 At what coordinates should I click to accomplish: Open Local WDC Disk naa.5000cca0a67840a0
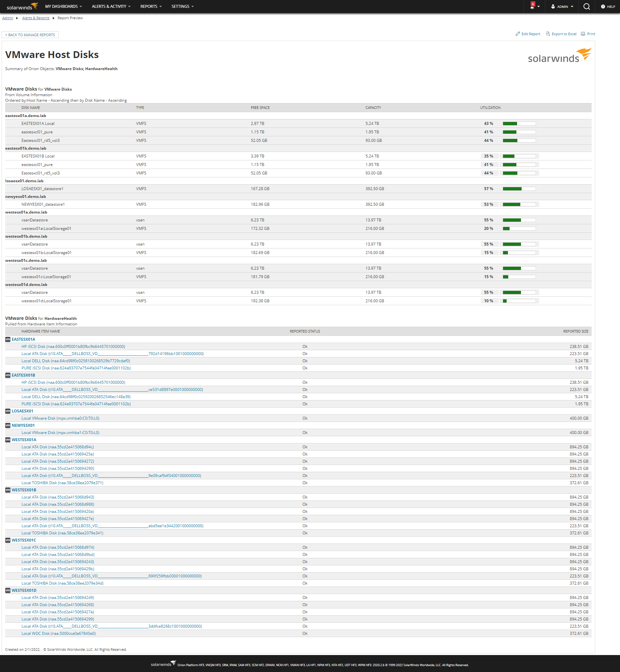coord(59,634)
